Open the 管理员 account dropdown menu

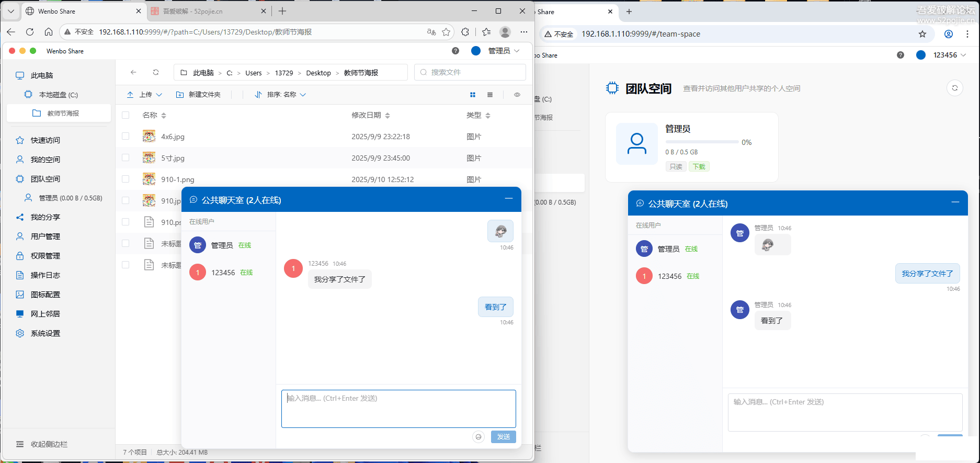(503, 51)
